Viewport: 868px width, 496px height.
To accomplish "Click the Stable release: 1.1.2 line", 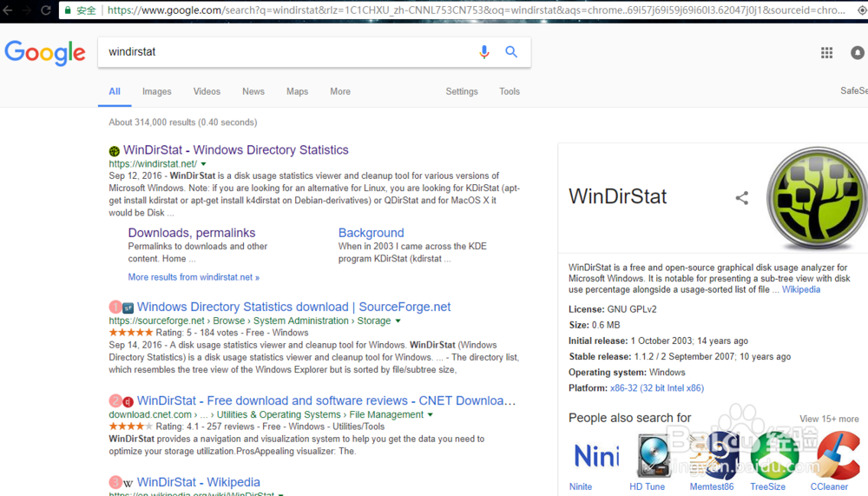I will 680,356.
